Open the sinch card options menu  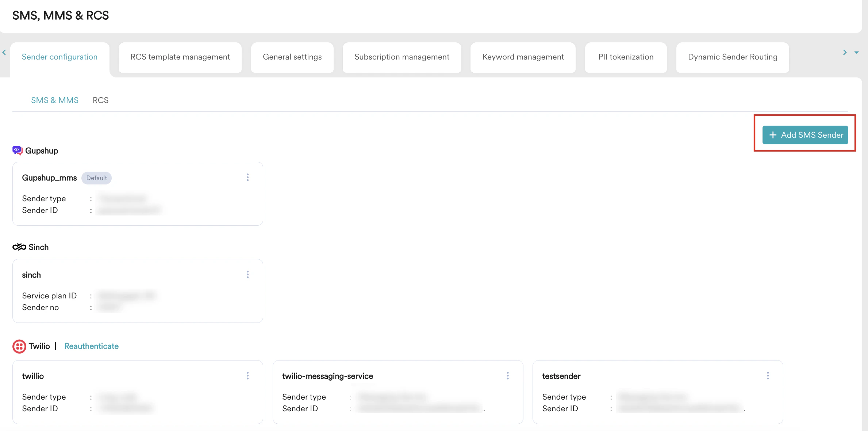click(x=248, y=275)
